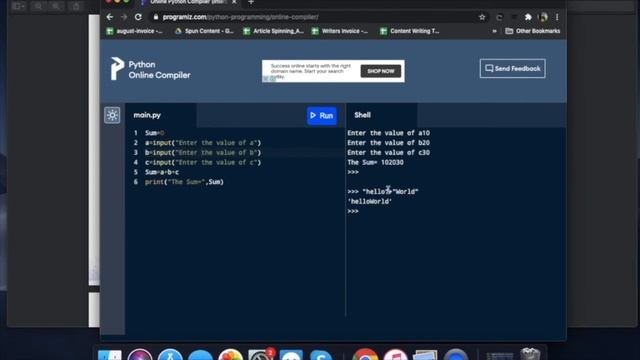Bookmark this page with the star icon
This screenshot has width=640, height=360.
point(482,17)
